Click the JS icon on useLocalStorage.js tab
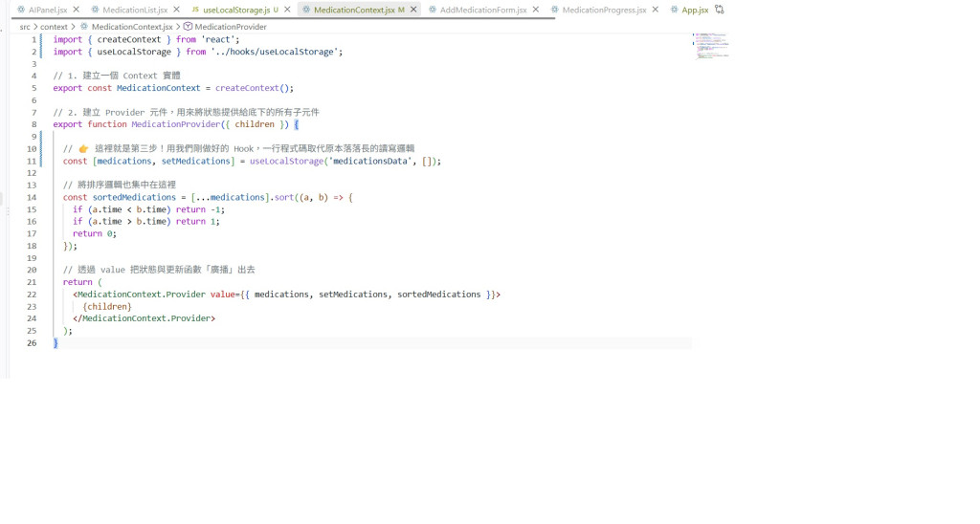980x524 pixels. 195,10
